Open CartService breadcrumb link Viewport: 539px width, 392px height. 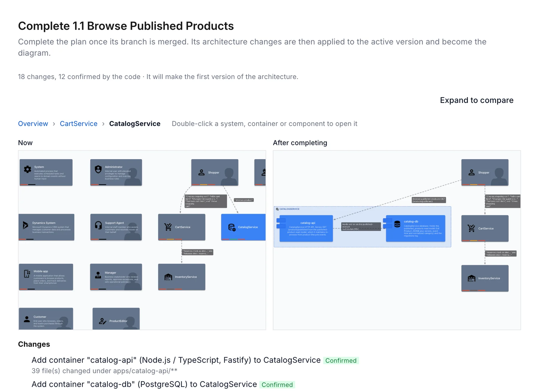[x=78, y=124]
